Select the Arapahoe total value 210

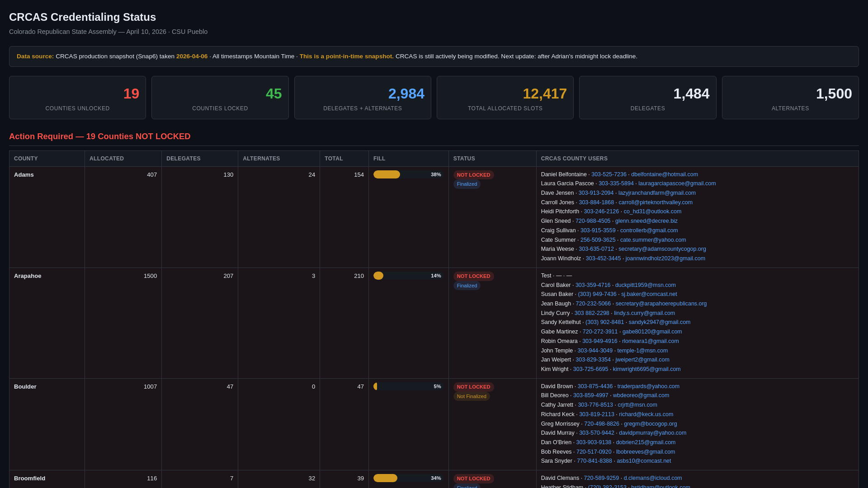[359, 276]
